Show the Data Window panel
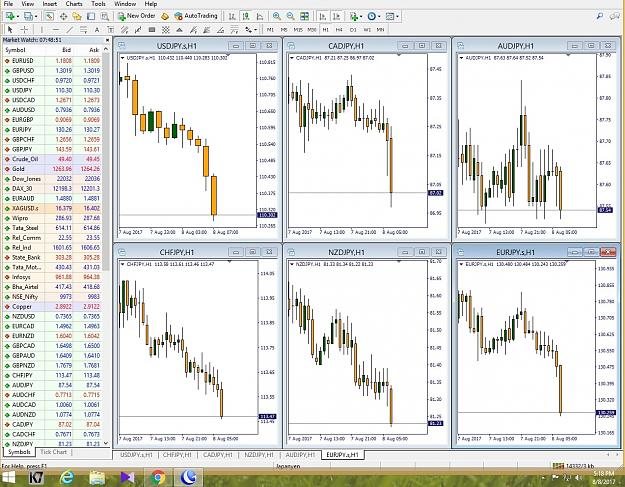This screenshot has height=487, width=625. (x=63, y=16)
